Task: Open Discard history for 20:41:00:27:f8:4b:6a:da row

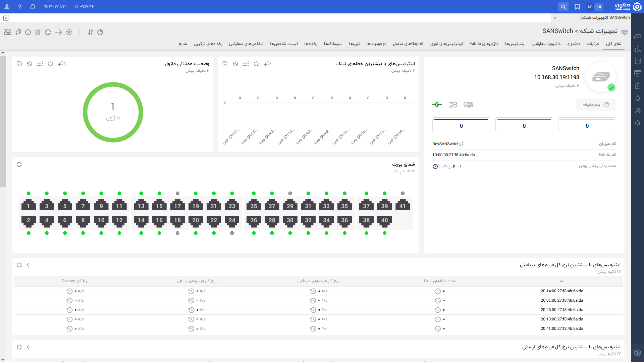Action: pos(69,329)
